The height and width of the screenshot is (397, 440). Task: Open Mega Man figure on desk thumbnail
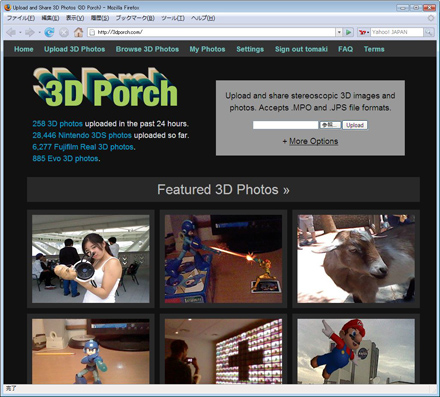tap(91, 351)
